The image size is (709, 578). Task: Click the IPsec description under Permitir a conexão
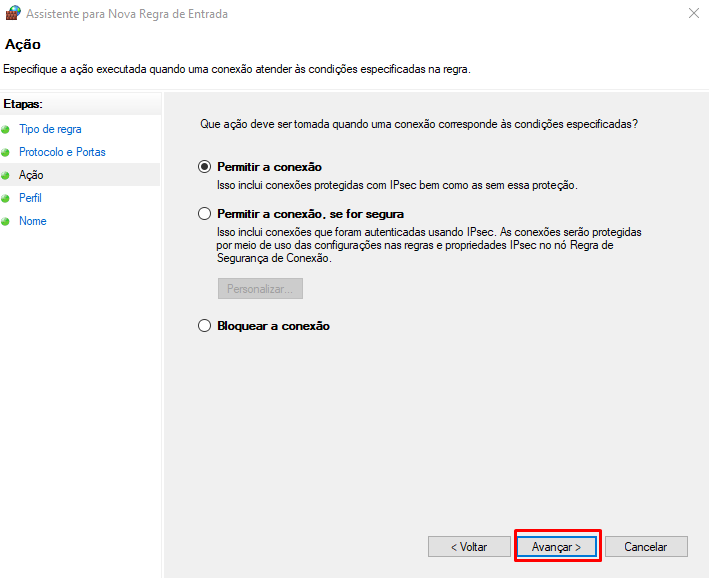(x=397, y=185)
